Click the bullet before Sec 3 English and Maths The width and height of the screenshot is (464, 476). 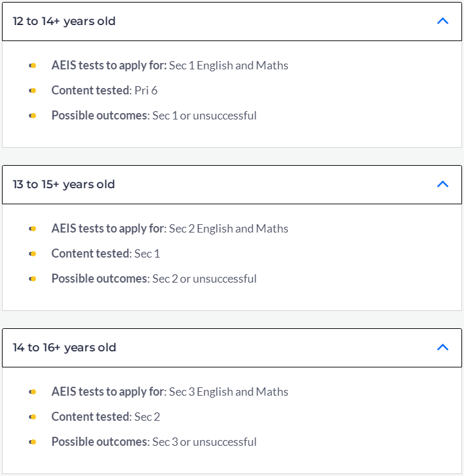(x=33, y=392)
